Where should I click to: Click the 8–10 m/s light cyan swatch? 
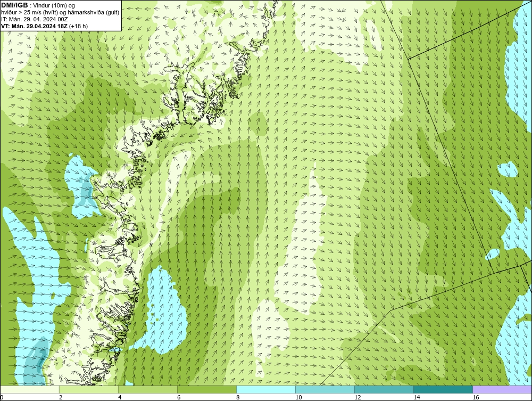click(266, 389)
